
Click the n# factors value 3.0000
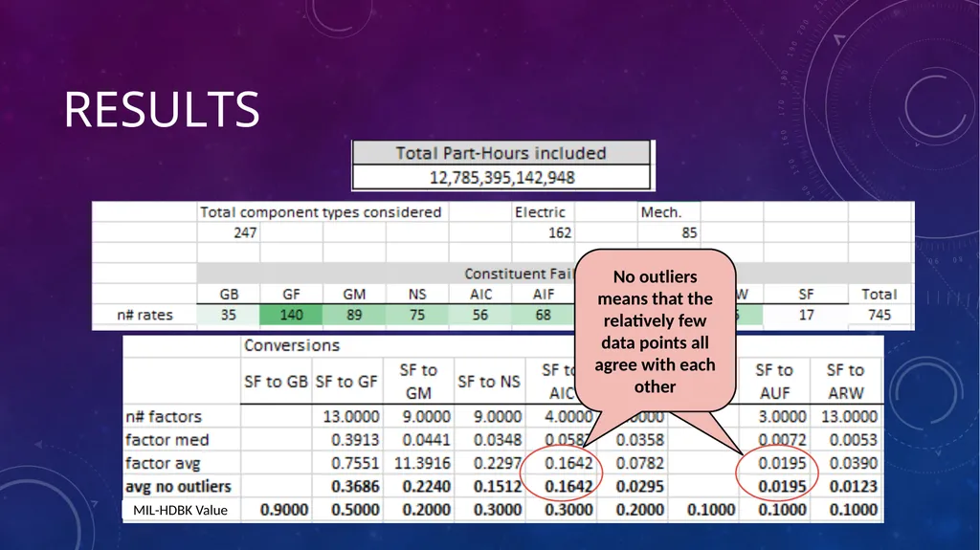coord(783,417)
